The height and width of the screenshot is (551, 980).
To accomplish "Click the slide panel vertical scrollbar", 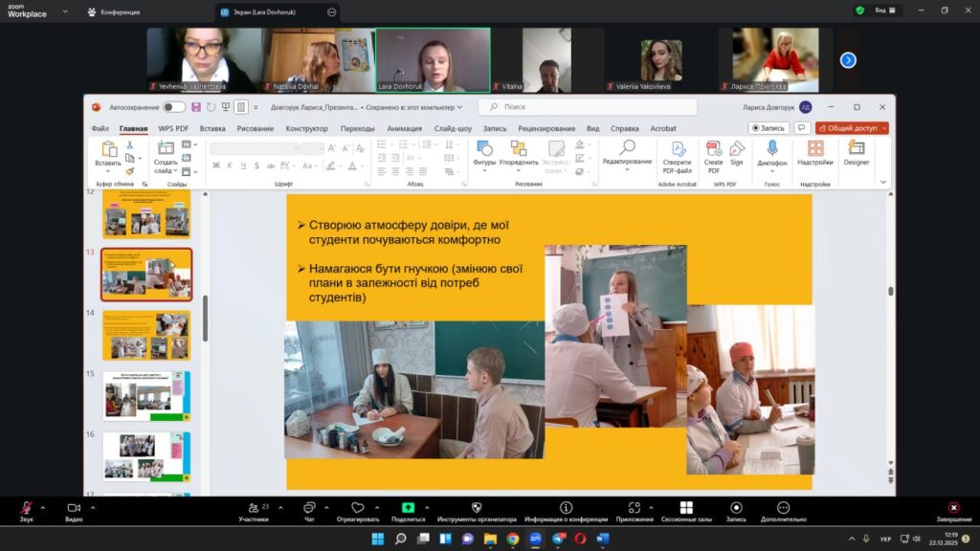I will pos(204,316).
